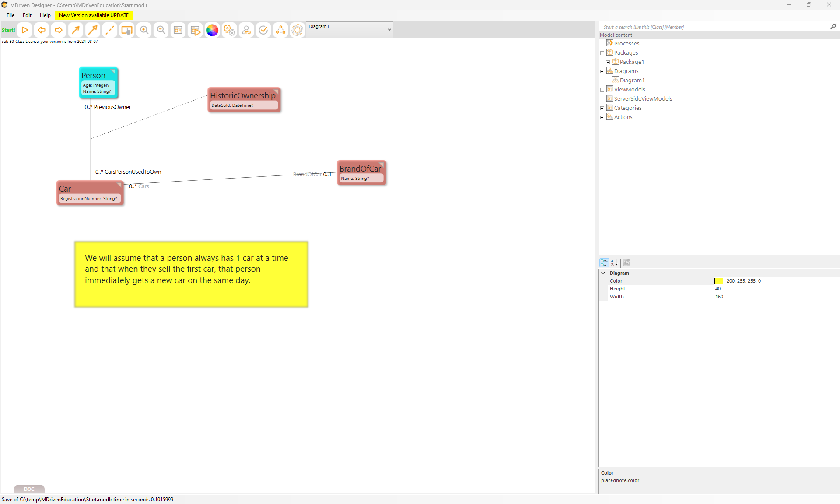Open the color wheel tool

[x=212, y=30]
